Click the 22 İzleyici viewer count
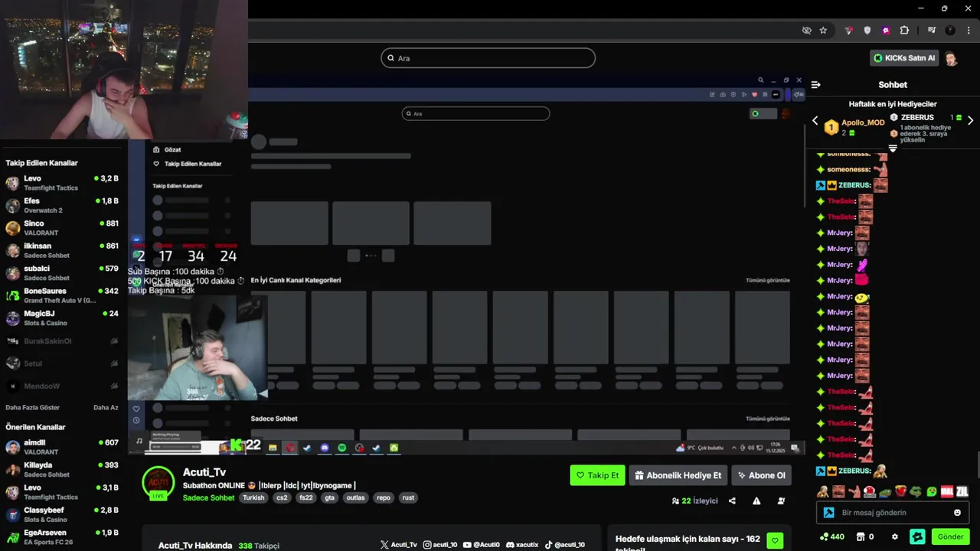 [x=695, y=501]
